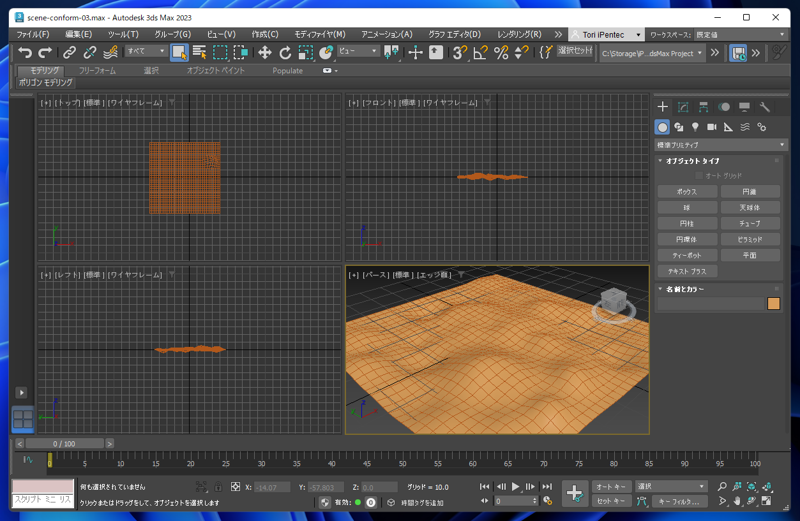
Task: Click the ピラミッド primitive button
Action: (x=749, y=239)
